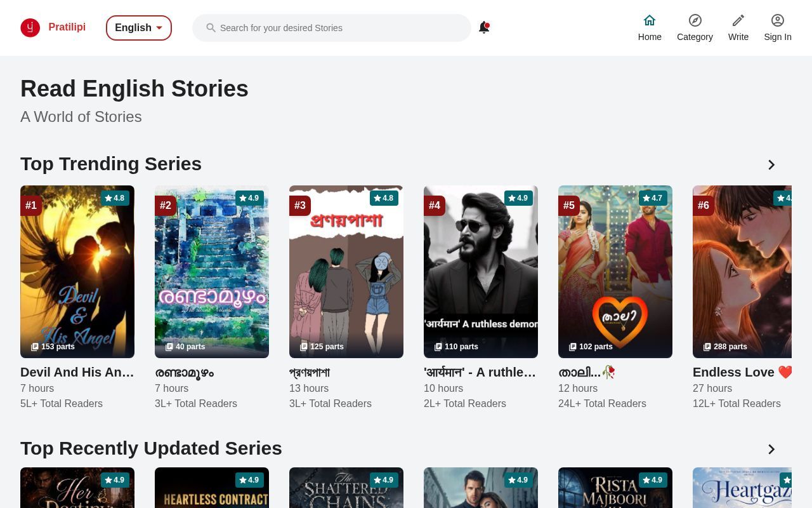Click the 110 parts label on Aryaman cover
This screenshot has width=812, height=508.
456,347
